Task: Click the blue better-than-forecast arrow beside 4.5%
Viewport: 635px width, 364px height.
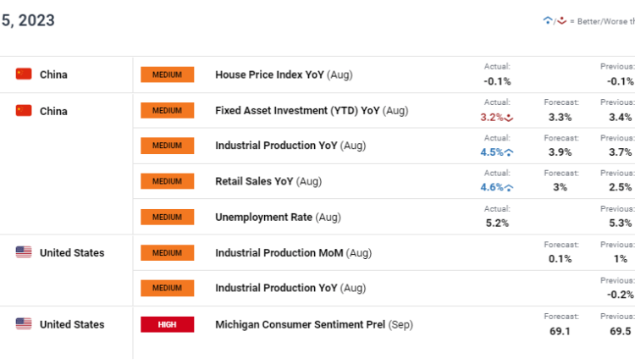Action: click(x=510, y=152)
